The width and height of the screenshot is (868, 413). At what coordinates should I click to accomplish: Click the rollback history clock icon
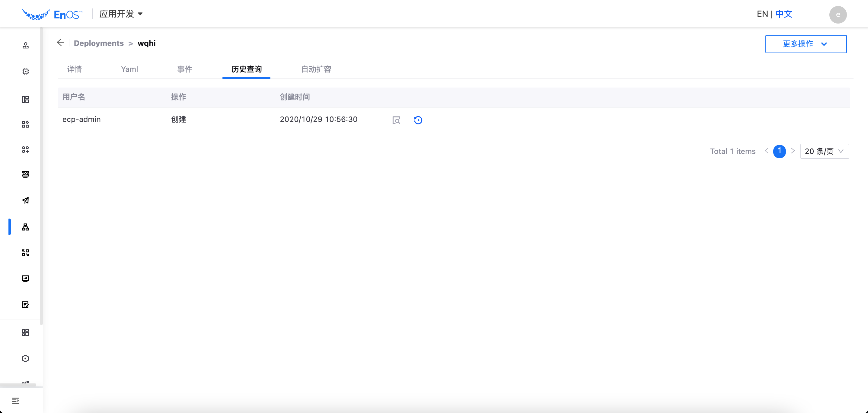418,120
